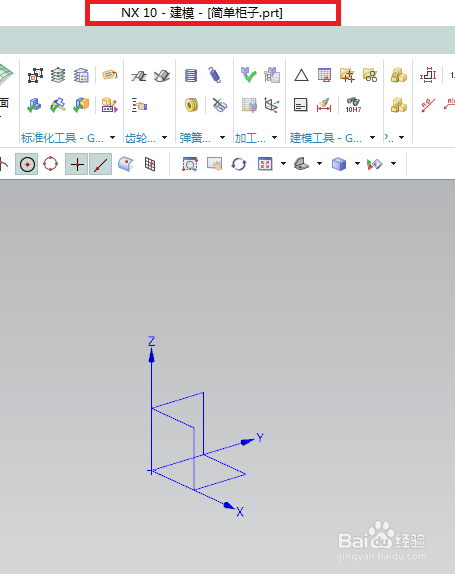This screenshot has height=574, width=455.
Task: Click the rotate view icon
Action: tap(239, 164)
